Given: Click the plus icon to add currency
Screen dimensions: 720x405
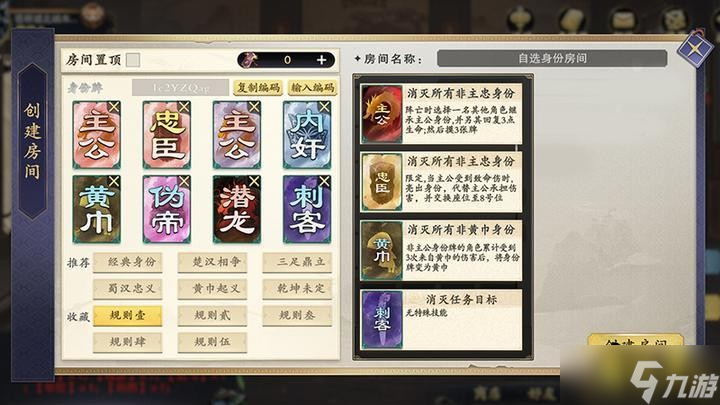Looking at the screenshot, I should point(321,60).
